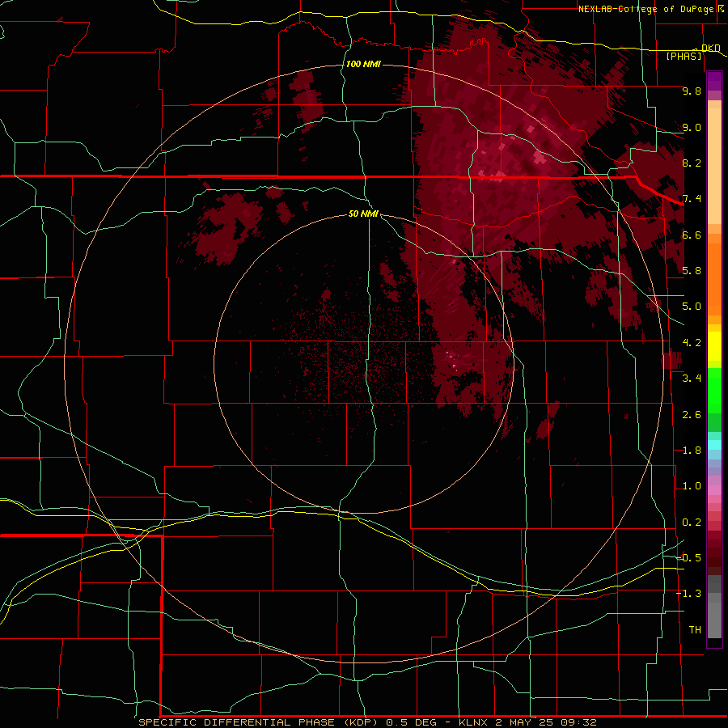Click the NEXLAB logo icon beside DuPage
728x728 pixels.
(x=721, y=8)
